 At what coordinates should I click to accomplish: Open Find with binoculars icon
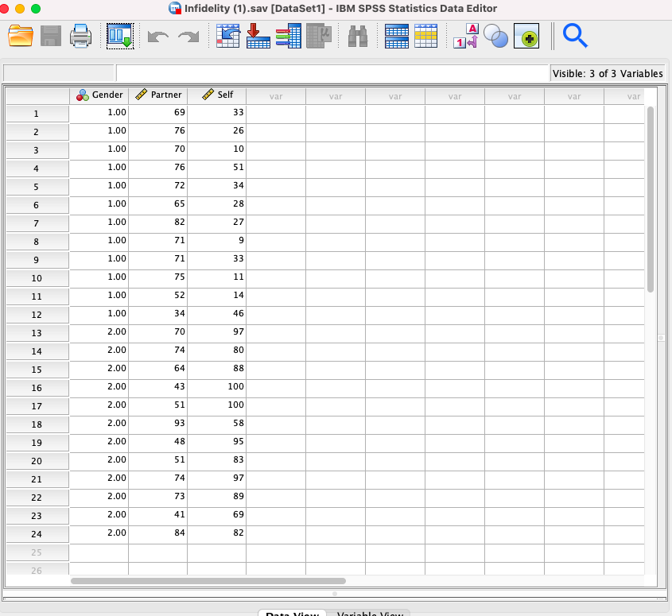[x=358, y=36]
